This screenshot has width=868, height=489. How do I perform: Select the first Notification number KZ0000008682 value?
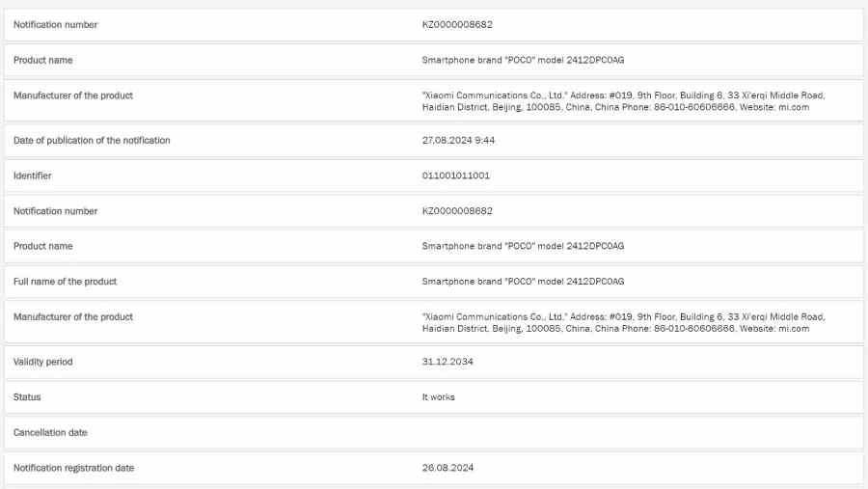(457, 24)
